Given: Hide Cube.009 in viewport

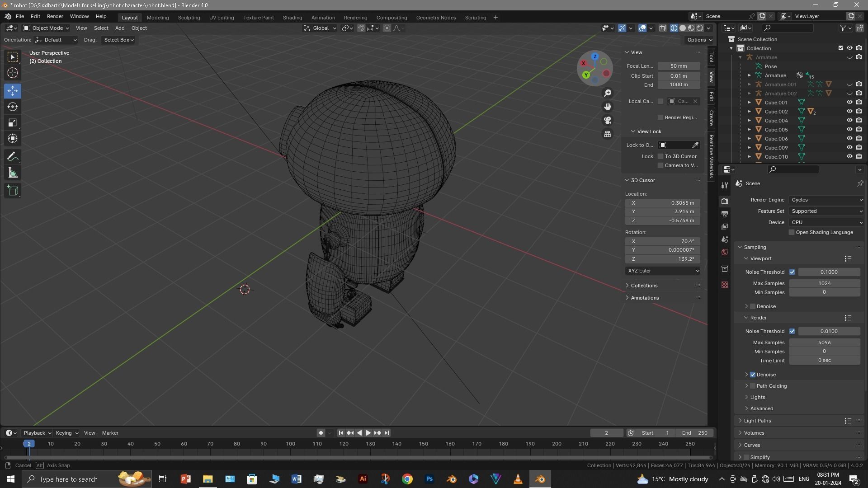Looking at the screenshot, I should 849,148.
